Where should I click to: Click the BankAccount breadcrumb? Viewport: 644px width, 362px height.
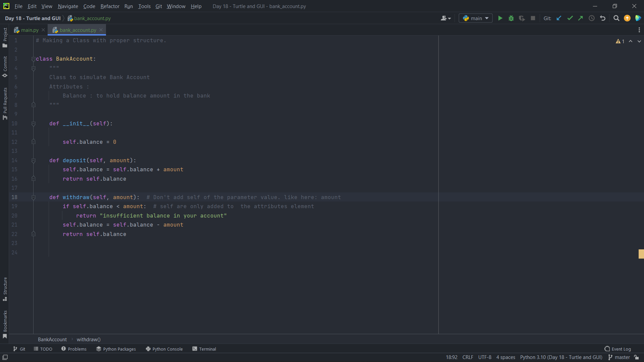(x=52, y=339)
